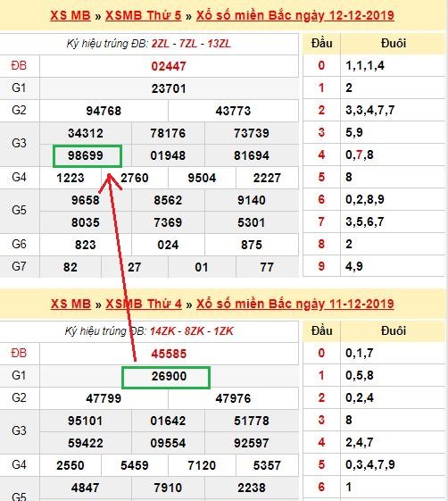Select G5 prize number 7910
The height and width of the screenshot is (501, 448).
[168, 488]
